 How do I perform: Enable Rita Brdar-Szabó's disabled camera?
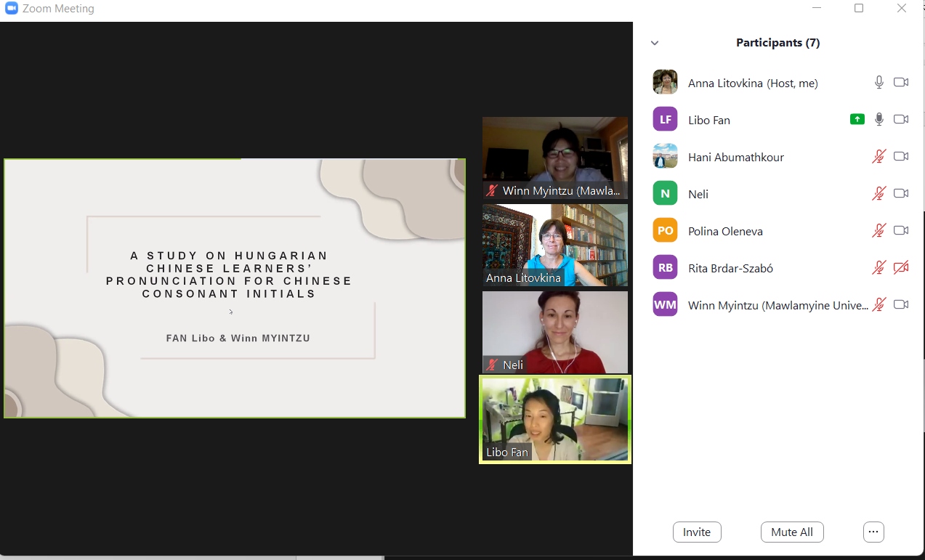[x=901, y=267]
